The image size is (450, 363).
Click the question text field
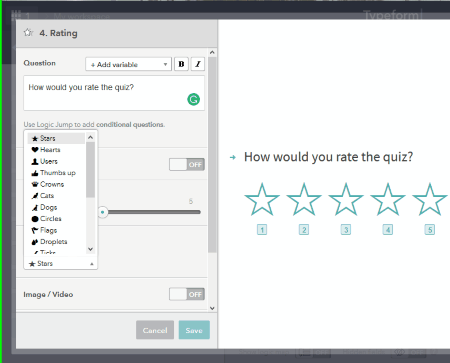[x=114, y=93]
